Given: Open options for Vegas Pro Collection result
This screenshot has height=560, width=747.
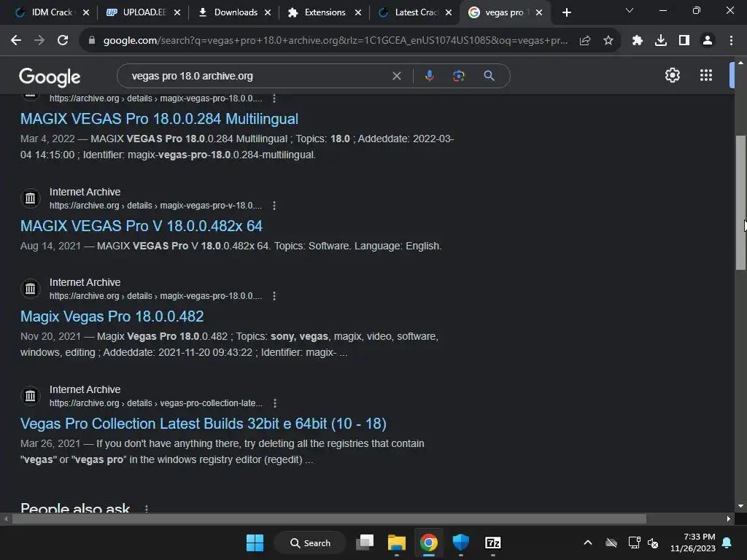Looking at the screenshot, I should click(x=275, y=403).
